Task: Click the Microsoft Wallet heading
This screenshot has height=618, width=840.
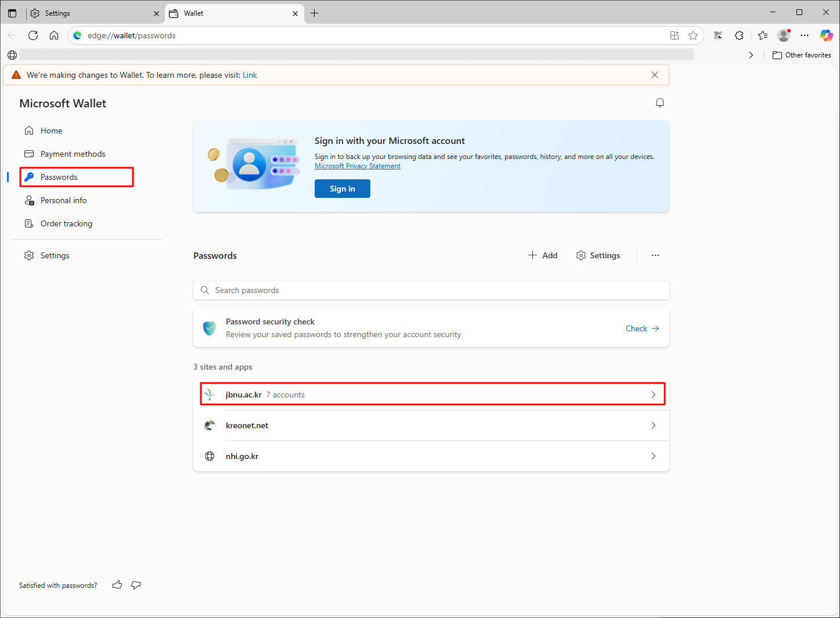Action: (63, 103)
